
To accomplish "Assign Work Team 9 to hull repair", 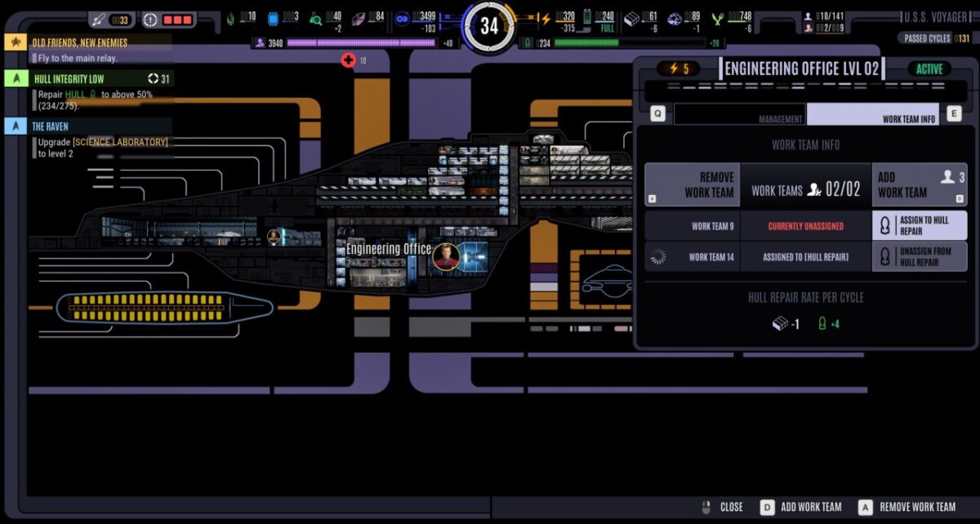I will pos(920,226).
